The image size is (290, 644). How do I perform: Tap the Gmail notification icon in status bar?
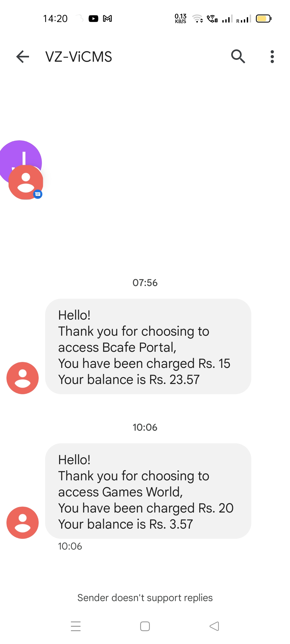pyautogui.click(x=107, y=19)
